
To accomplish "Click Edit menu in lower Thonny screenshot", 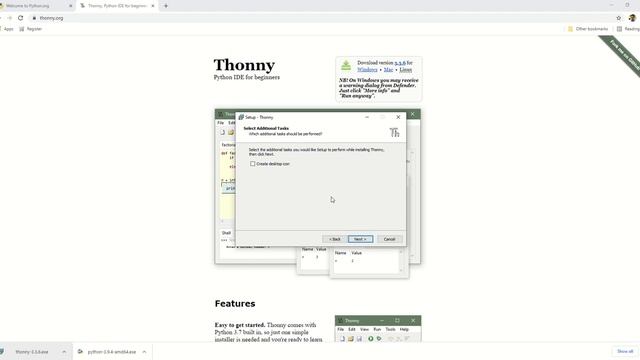I will click(x=351, y=329).
